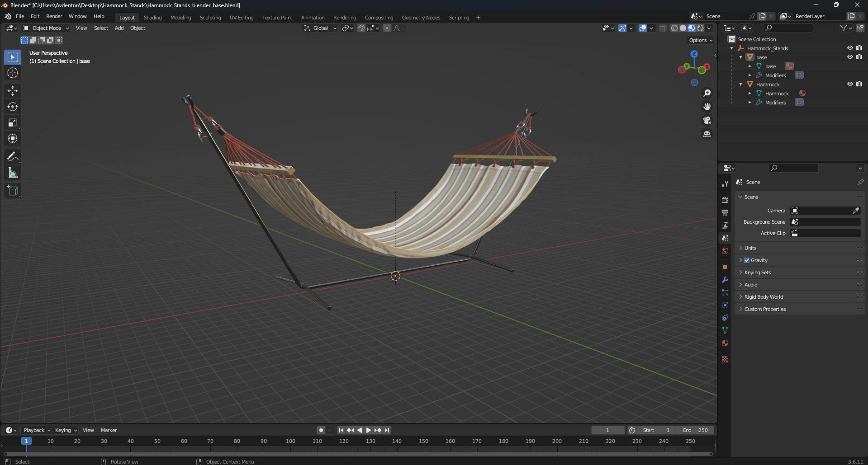The image size is (868, 465).
Task: Click the zoom magnifier viewport gizmo
Action: (x=707, y=93)
